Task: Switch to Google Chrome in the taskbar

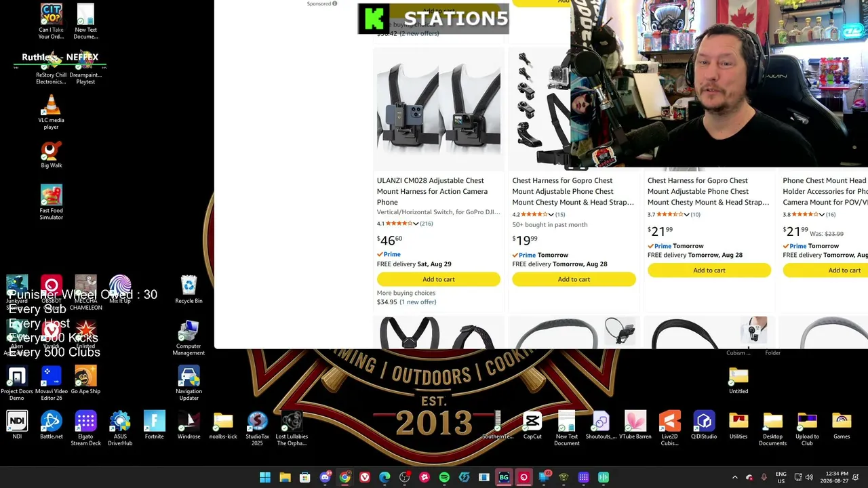Action: 344,477
